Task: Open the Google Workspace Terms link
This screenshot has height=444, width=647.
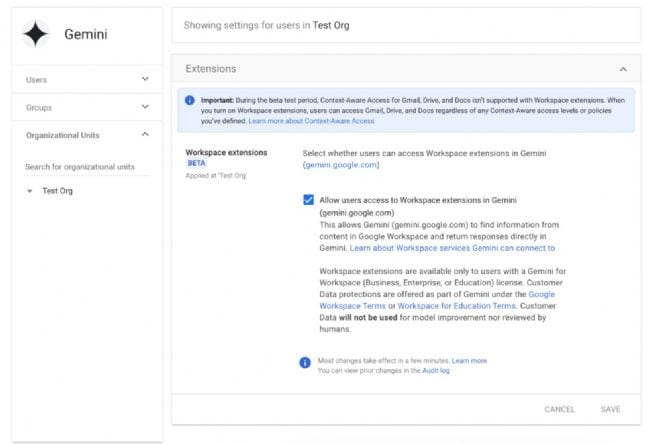Action: click(x=437, y=300)
